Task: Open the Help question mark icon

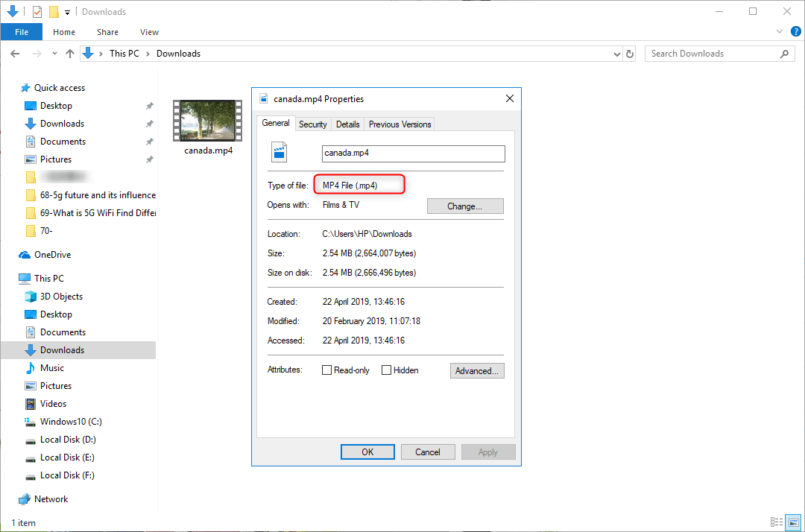Action: (796, 32)
